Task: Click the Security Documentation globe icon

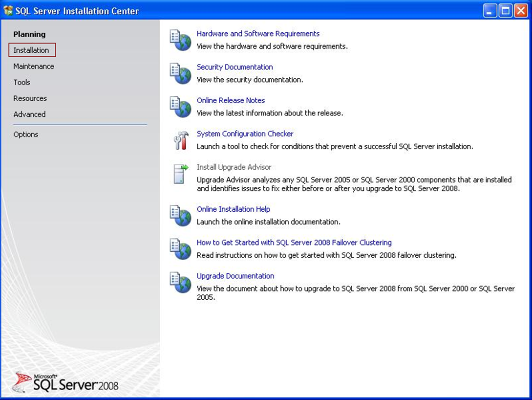Action: (x=180, y=73)
